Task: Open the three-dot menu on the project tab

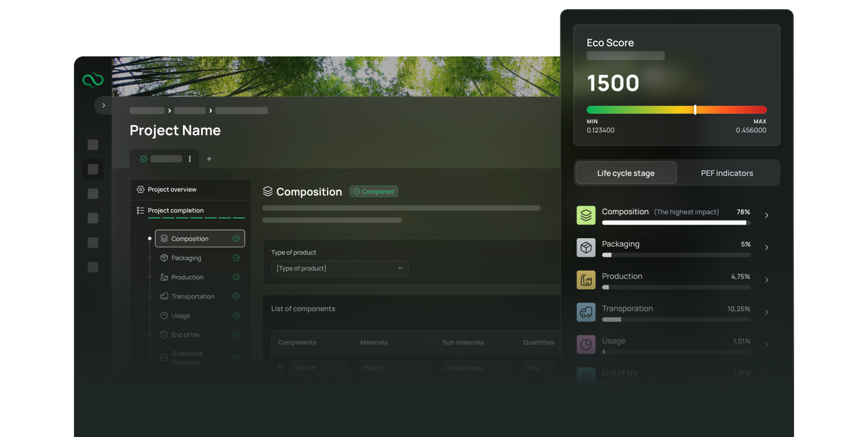Action: point(190,159)
